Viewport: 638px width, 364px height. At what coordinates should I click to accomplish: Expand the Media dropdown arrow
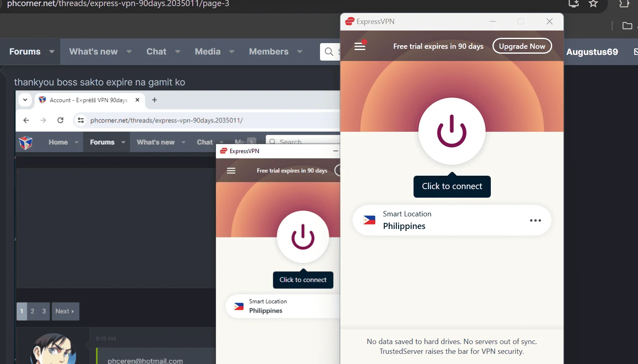coord(232,52)
